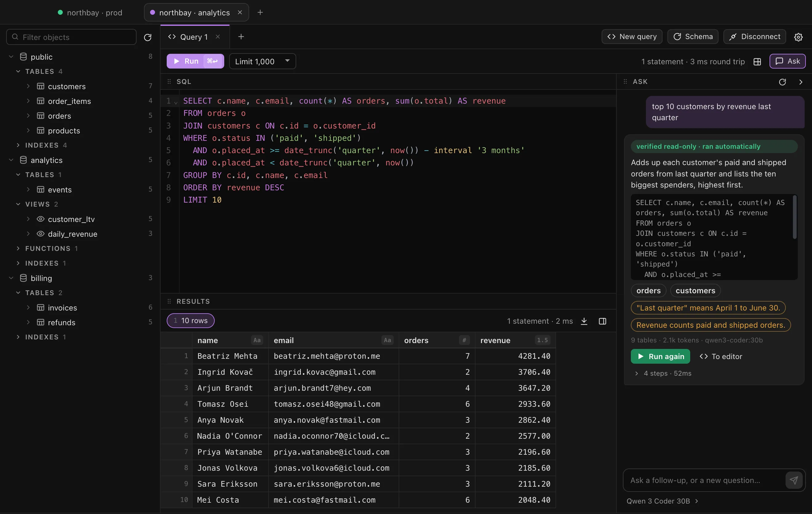Image resolution: width=812 pixels, height=514 pixels.
Task: Click the invoices table icon
Action: [x=41, y=308]
